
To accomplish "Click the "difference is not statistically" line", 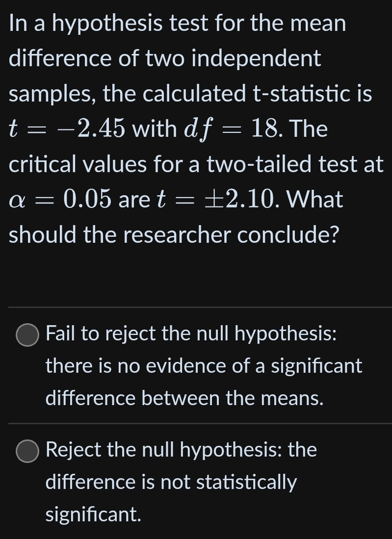I will [x=171, y=482].
